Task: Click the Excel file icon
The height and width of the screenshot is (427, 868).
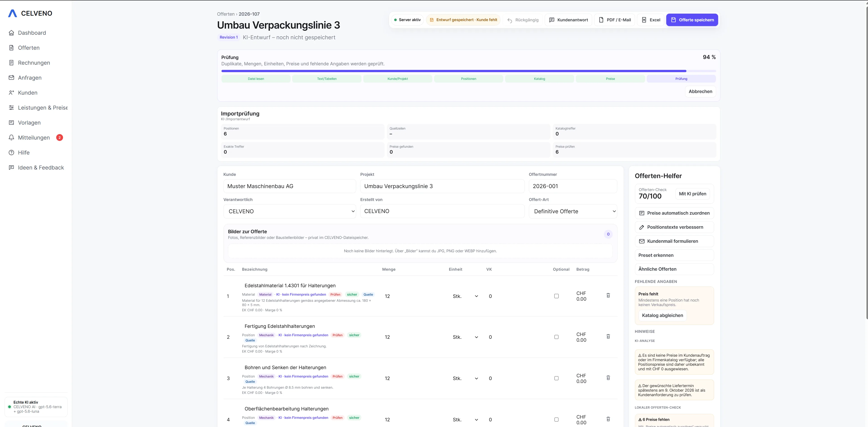Action: [x=644, y=20]
